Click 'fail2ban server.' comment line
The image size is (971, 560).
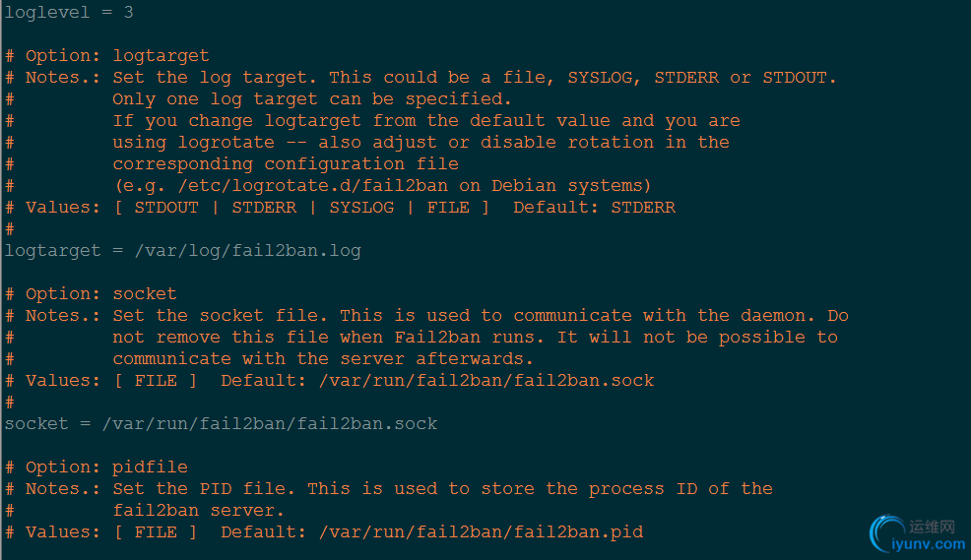198,511
